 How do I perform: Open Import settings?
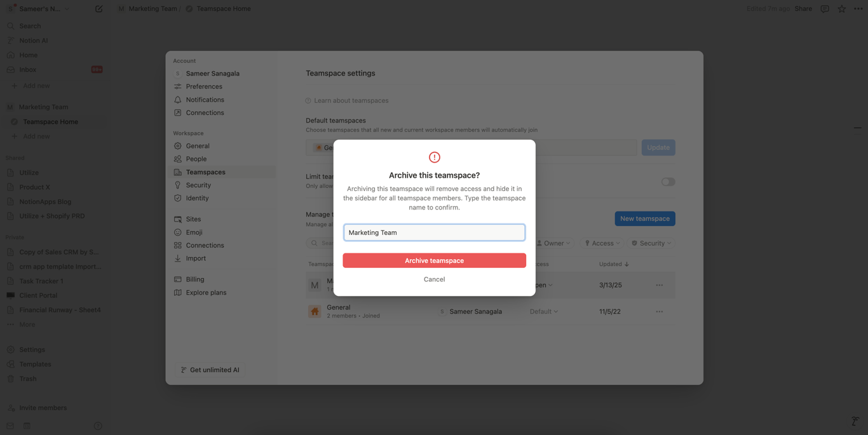tap(224, 258)
